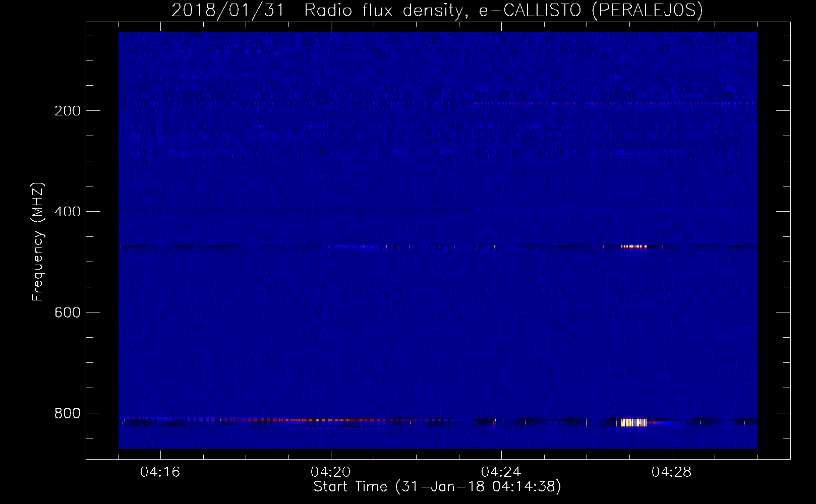Click the 'Frequency (MHZ)' axis title
The height and width of the screenshot is (504, 816).
tap(38, 241)
